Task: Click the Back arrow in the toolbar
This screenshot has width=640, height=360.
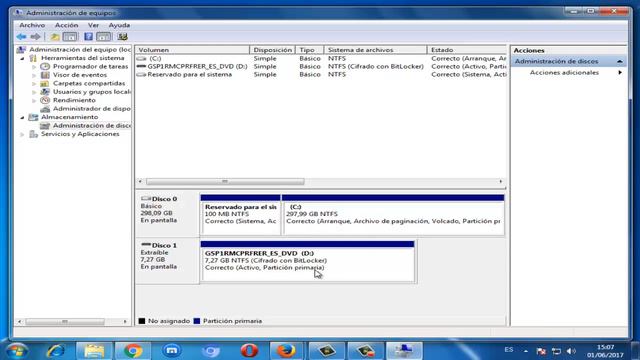Action: [21, 37]
